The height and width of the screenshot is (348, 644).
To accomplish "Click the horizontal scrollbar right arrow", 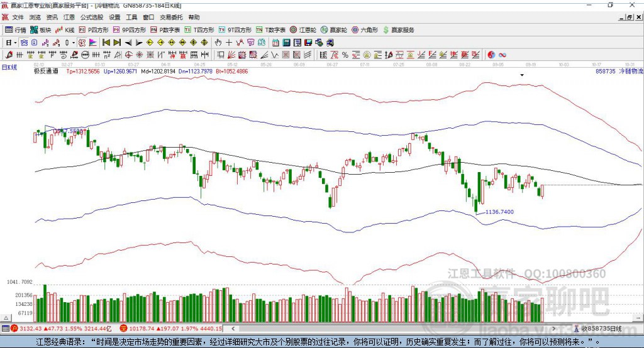I will [553, 329].
